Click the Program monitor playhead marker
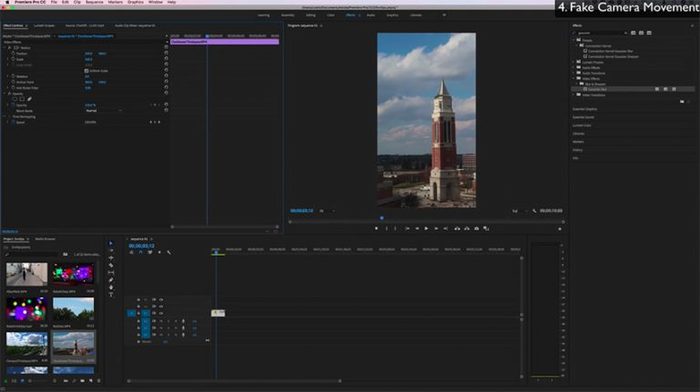 pyautogui.click(x=382, y=218)
